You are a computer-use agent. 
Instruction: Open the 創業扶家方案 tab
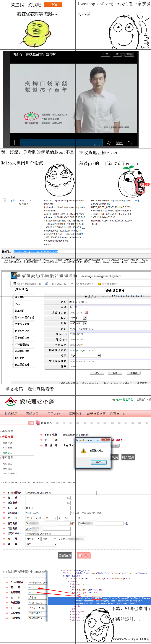[96, 414]
